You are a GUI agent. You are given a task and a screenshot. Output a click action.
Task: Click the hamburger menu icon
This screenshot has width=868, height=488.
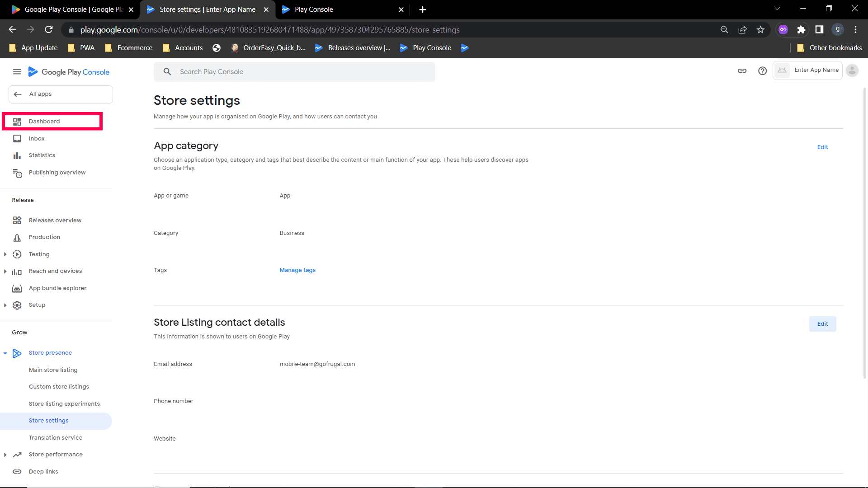point(17,72)
